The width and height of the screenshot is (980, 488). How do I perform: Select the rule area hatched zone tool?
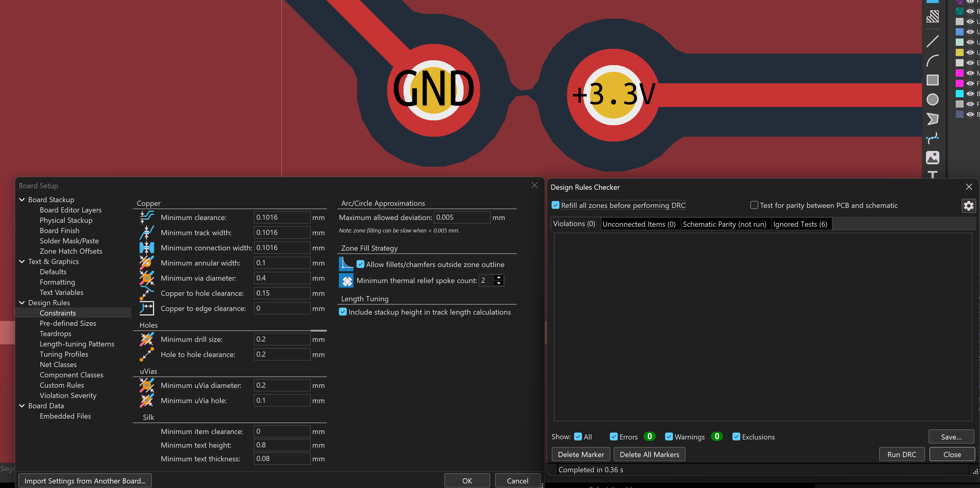[932, 16]
